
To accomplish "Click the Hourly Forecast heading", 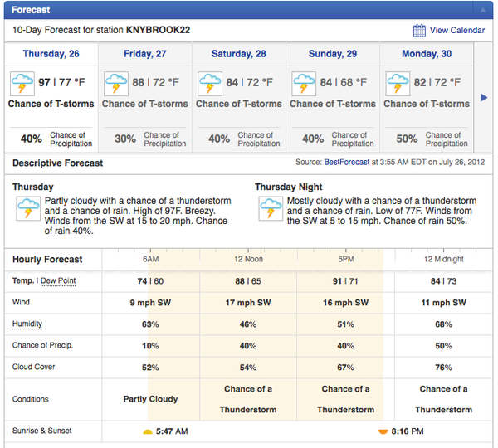I will (47, 260).
